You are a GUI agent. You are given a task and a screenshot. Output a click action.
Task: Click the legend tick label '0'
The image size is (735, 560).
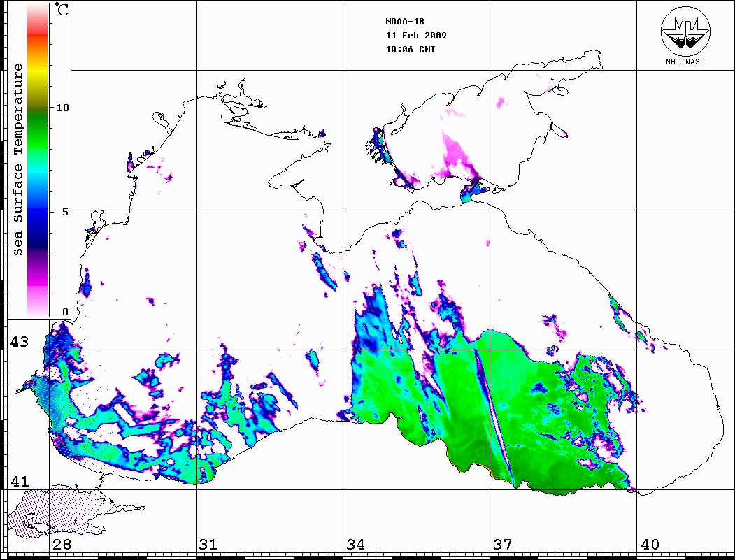65,312
